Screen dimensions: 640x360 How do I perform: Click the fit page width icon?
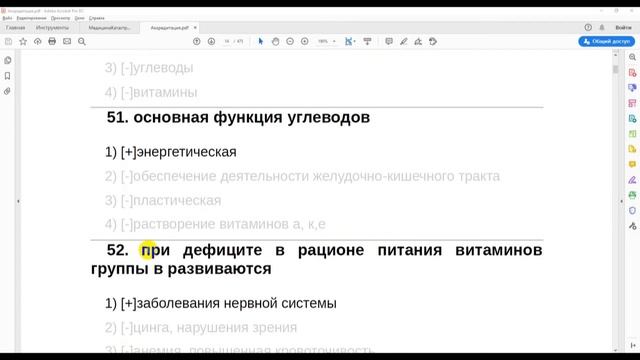tap(348, 41)
